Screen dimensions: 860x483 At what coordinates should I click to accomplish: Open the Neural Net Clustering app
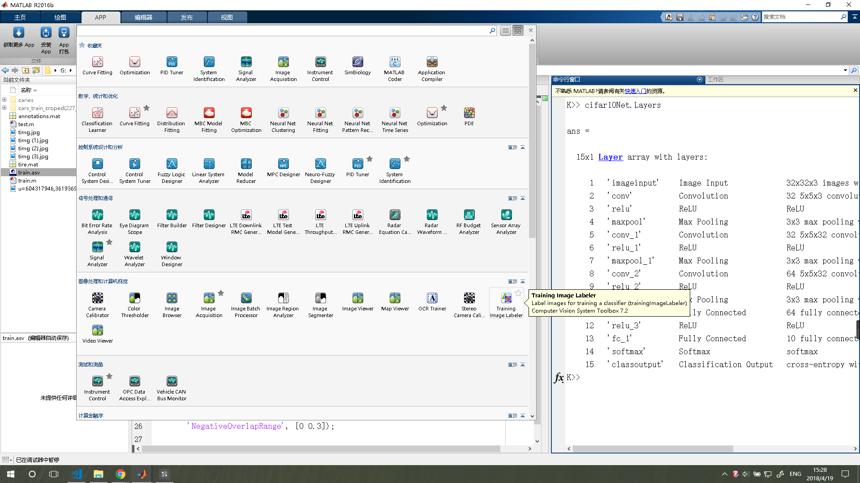coord(283,120)
